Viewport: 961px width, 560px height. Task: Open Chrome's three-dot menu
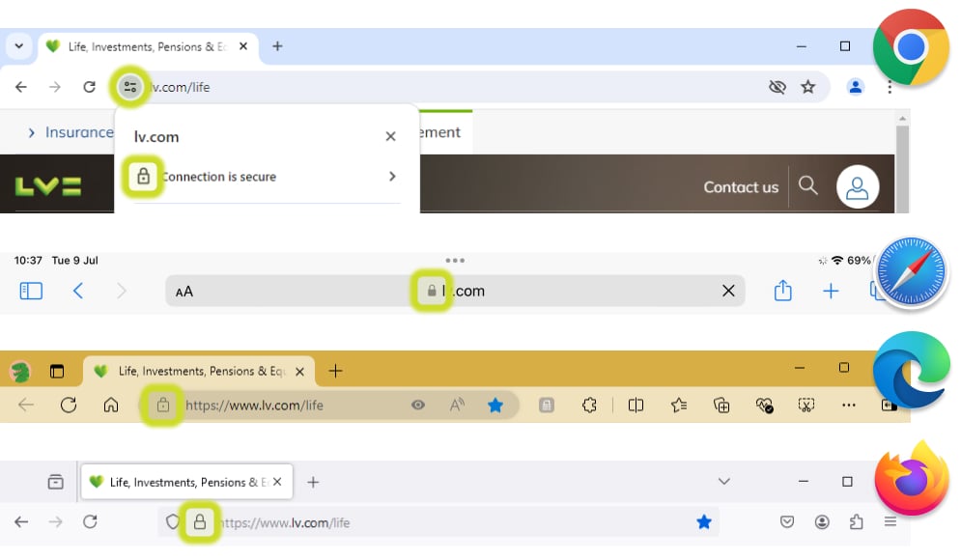890,88
